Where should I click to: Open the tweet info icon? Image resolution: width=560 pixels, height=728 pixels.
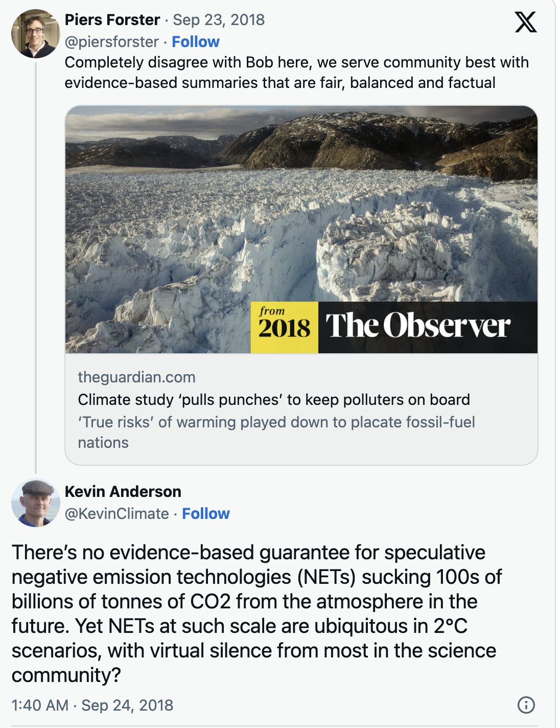526,705
